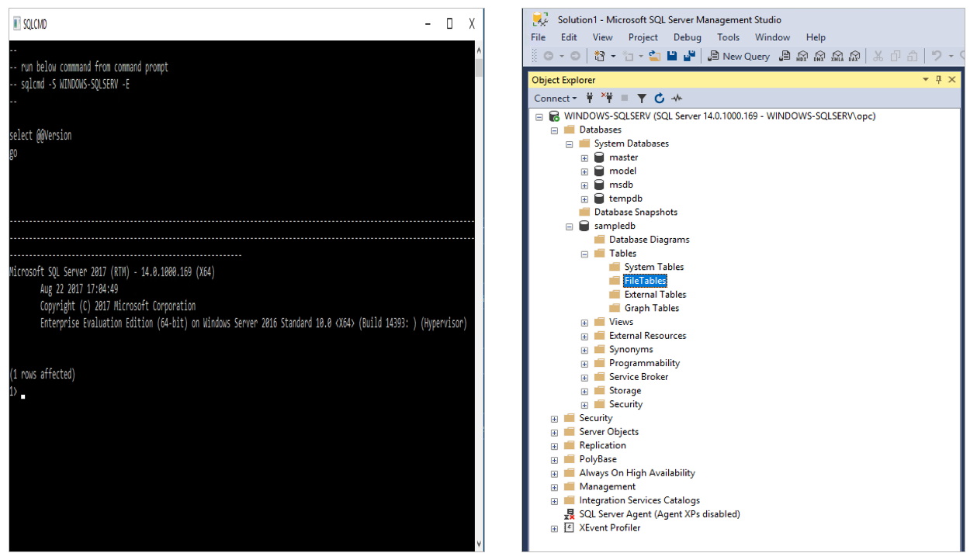Image resolution: width=977 pixels, height=560 pixels.
Task: Click the Connect Object Explorer plug icon
Action: 590,99
